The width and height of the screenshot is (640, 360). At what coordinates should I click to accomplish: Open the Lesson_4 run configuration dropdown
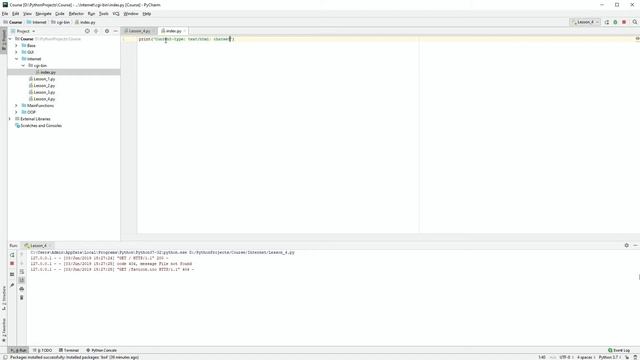(585, 22)
